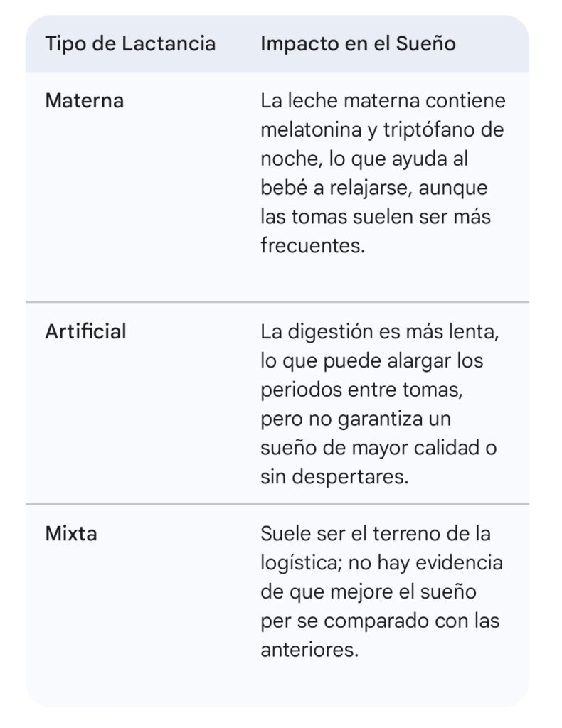Viewport: 562px width, 728px height.
Task: Click the 'Tipo de Lactancia' column header
Action: pos(130,44)
